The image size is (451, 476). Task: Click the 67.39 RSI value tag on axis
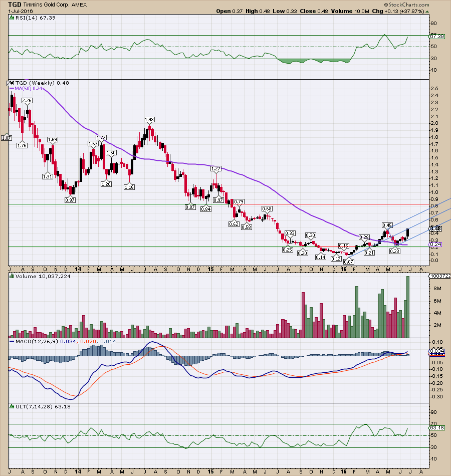pos(437,37)
